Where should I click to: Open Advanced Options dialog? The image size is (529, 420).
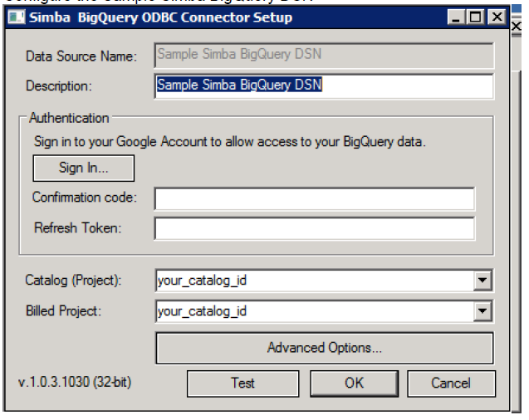pos(325,348)
